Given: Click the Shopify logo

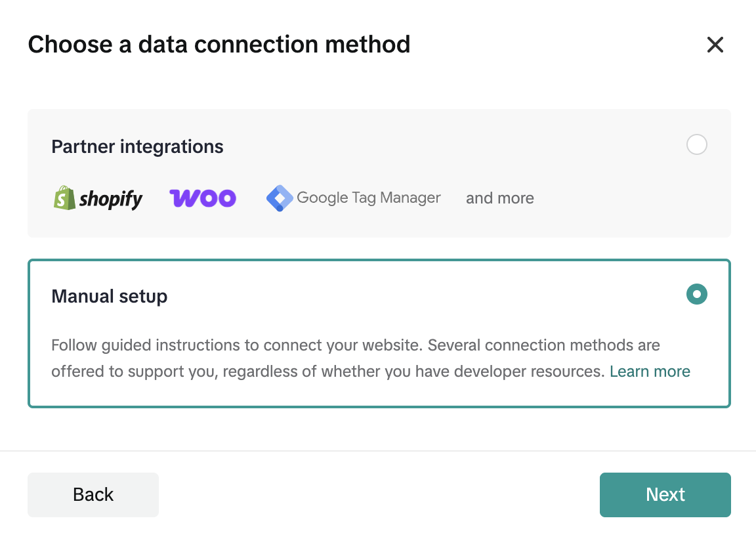Looking at the screenshot, I should click(97, 198).
